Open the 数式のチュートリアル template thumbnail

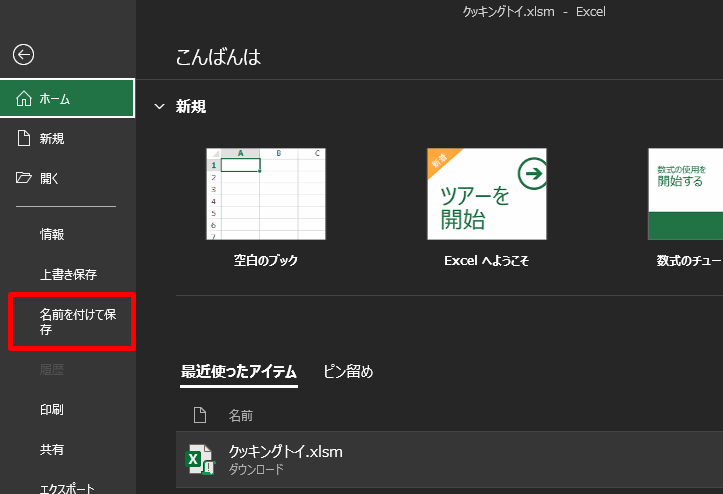(x=686, y=195)
